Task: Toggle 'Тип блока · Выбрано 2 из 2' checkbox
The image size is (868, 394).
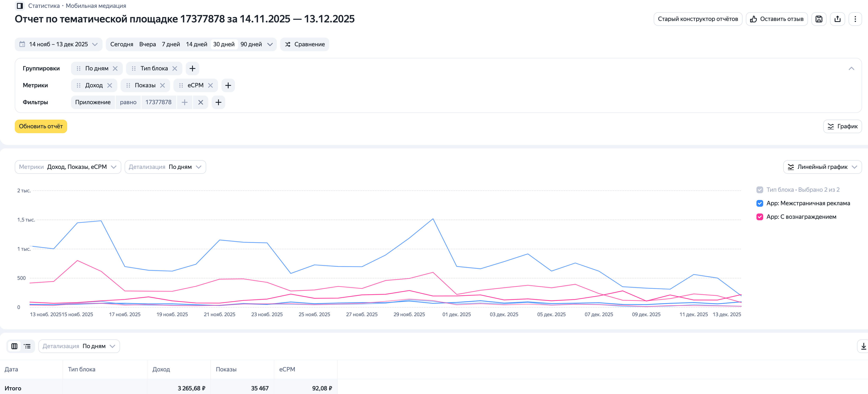Action: [759, 190]
